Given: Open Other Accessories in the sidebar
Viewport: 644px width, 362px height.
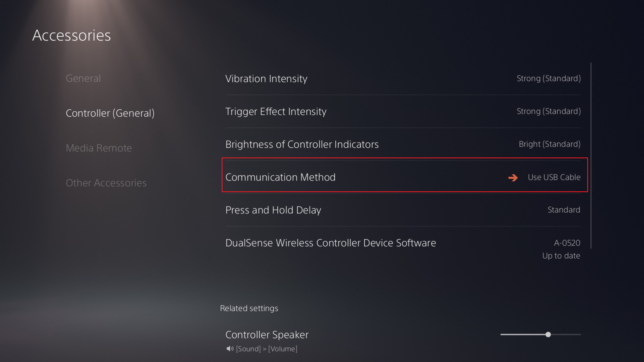Looking at the screenshot, I should coord(106,183).
